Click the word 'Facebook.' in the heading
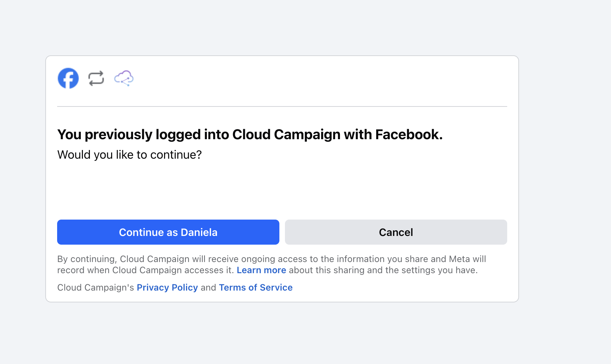This screenshot has width=611, height=364. (x=409, y=135)
